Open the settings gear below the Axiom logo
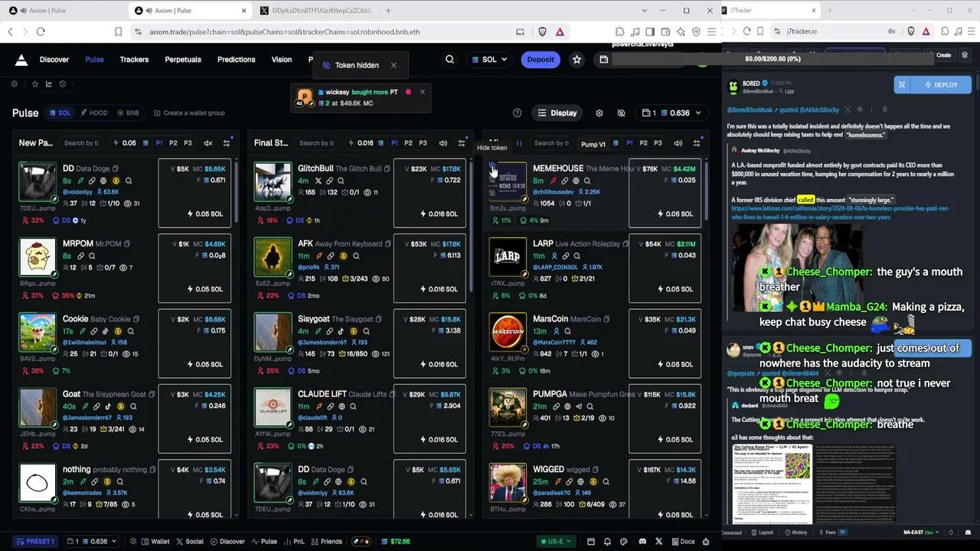980x551 pixels. (14, 84)
